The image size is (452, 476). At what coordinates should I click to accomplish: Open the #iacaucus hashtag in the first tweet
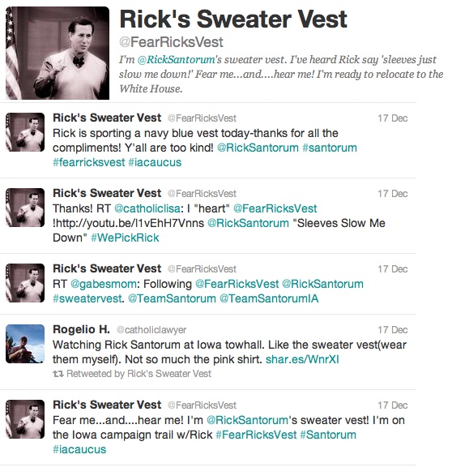coord(155,162)
